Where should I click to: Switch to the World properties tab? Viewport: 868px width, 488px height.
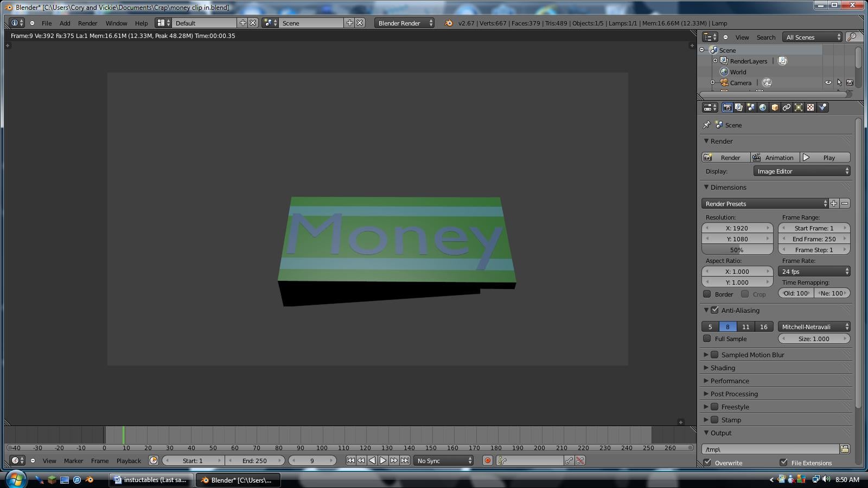[762, 107]
